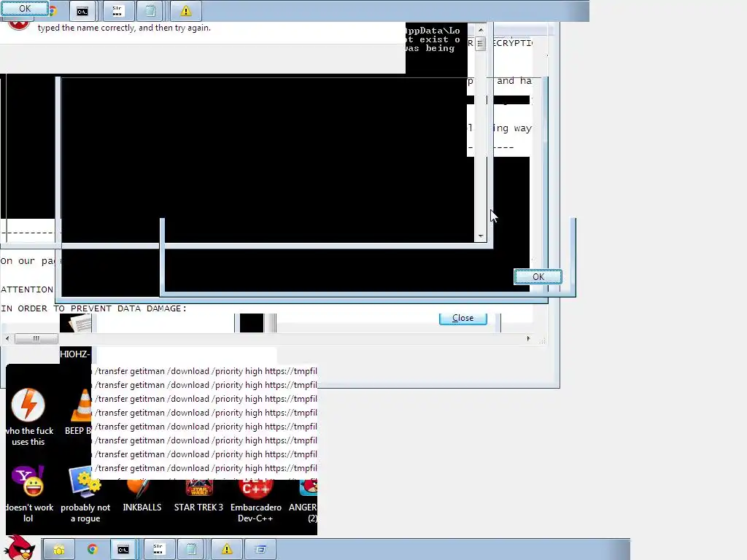Select the Embarcadero Dev-C++ desktop icon
The width and height of the screenshot is (747, 560).
[x=256, y=500]
